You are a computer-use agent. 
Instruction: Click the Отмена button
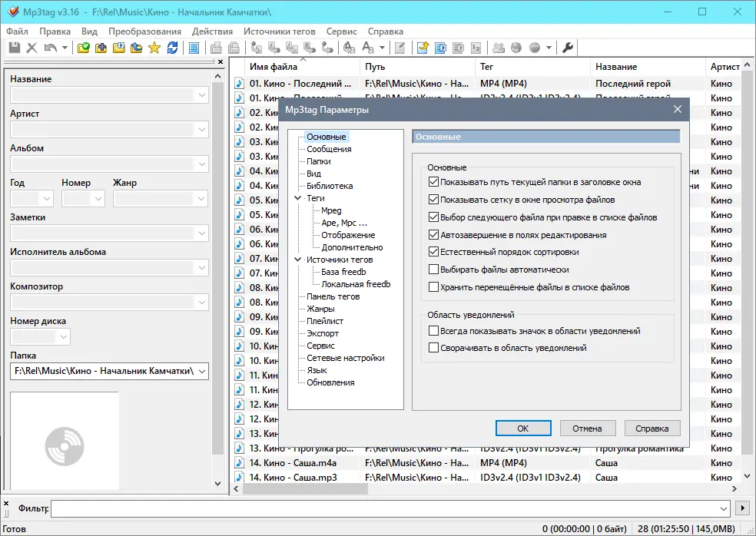[587, 428]
